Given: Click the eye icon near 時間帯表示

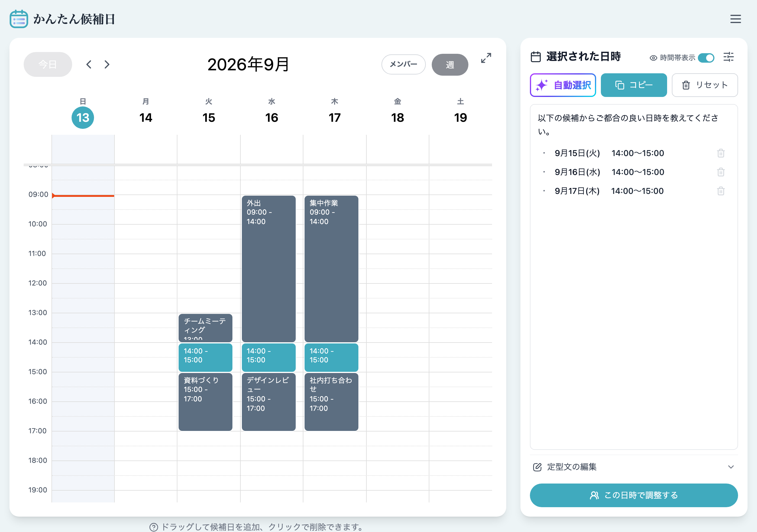Looking at the screenshot, I should click(653, 58).
